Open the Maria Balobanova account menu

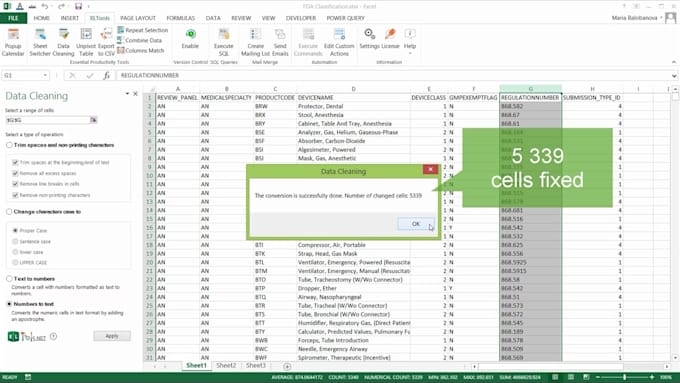[x=637, y=18]
